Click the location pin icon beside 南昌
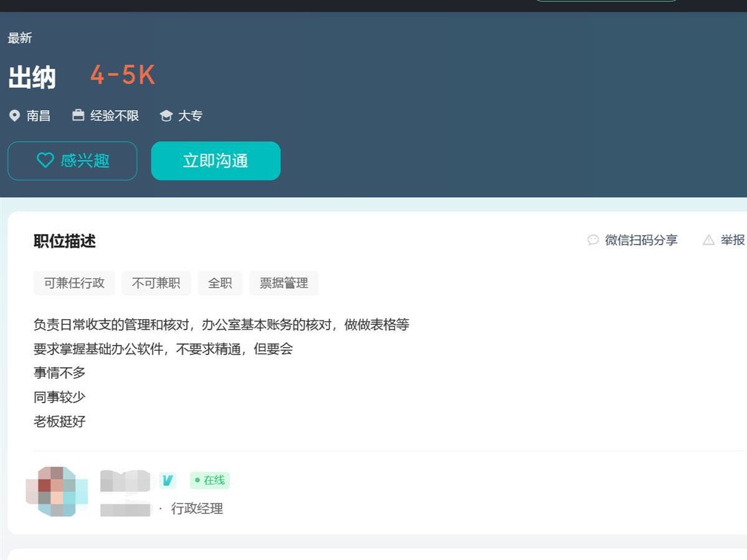The image size is (747, 560). click(14, 115)
